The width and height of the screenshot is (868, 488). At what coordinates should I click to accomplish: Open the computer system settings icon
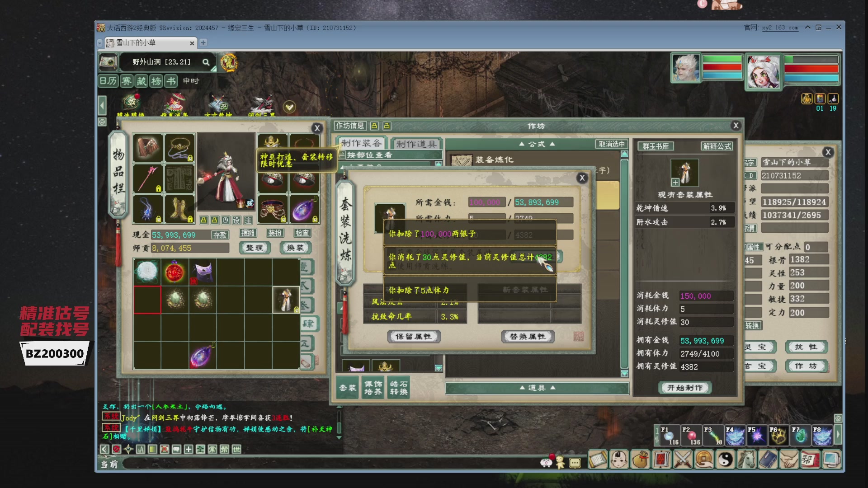pos(831,460)
